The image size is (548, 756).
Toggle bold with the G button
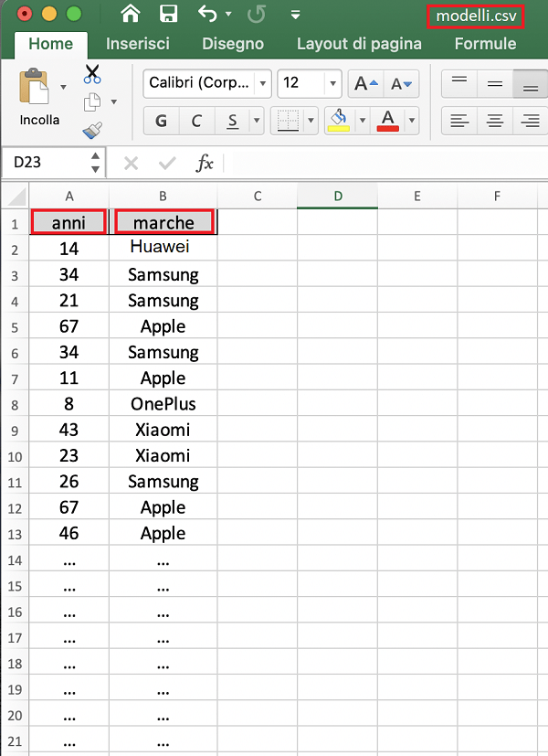[162, 121]
